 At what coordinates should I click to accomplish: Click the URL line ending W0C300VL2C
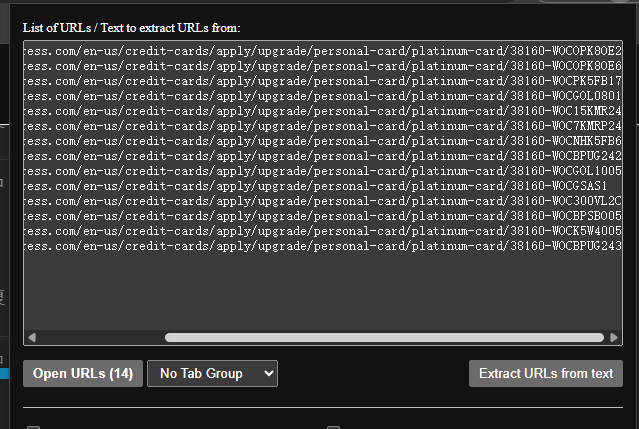(323, 201)
